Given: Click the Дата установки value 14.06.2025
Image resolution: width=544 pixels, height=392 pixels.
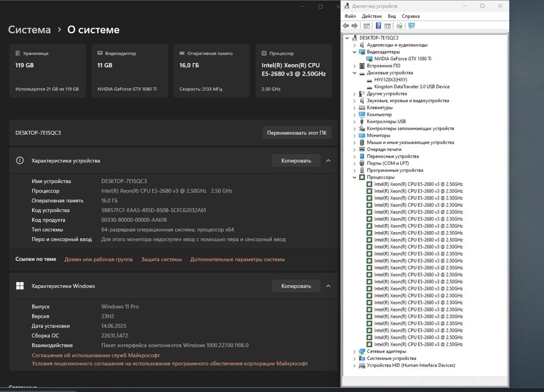Looking at the screenshot, I should (x=114, y=326).
